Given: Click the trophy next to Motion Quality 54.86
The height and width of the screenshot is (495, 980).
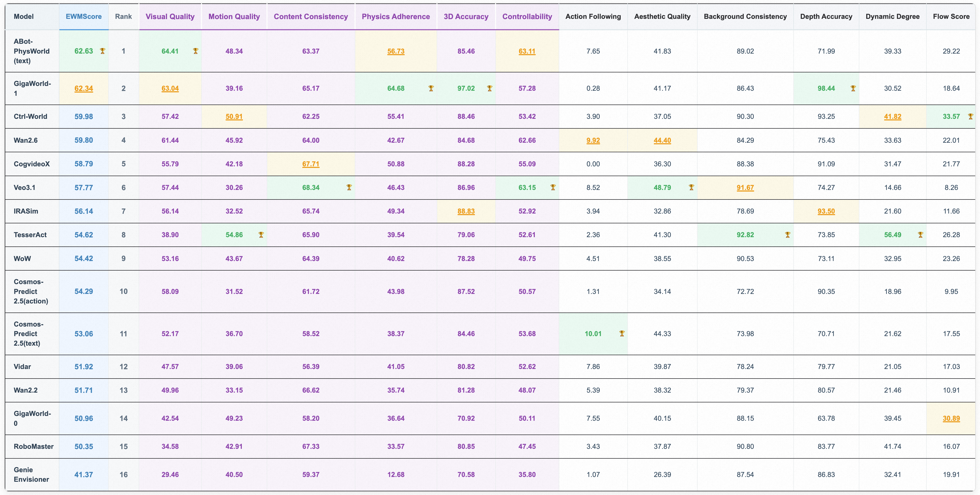Looking at the screenshot, I should [x=261, y=235].
